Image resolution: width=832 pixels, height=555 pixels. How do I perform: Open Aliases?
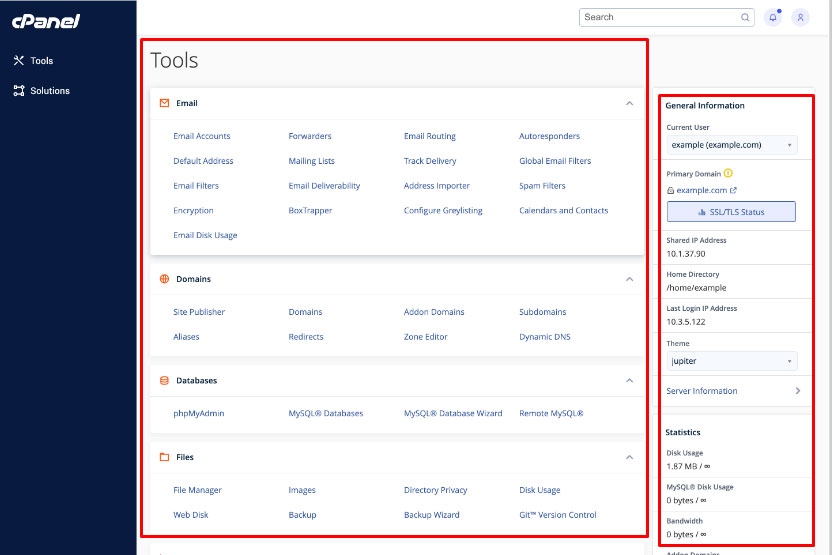click(x=186, y=337)
